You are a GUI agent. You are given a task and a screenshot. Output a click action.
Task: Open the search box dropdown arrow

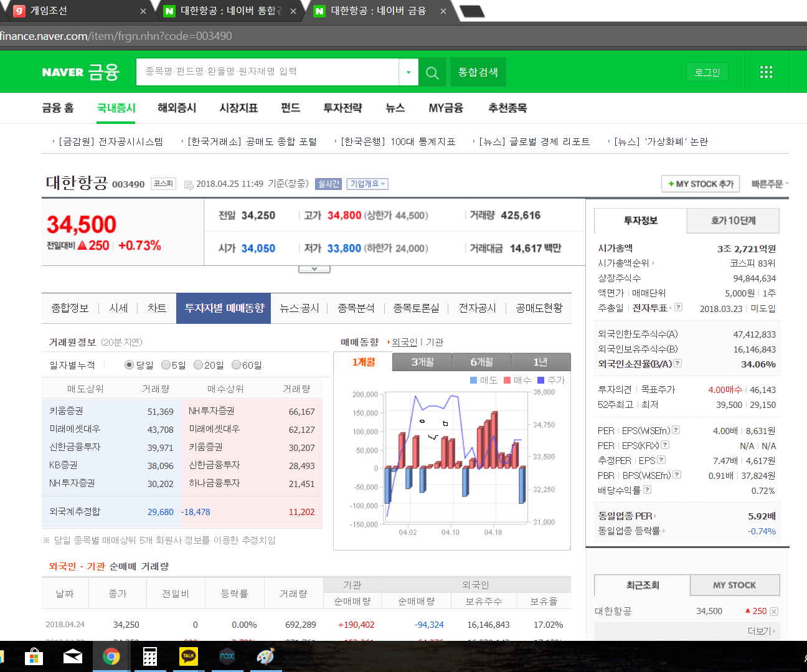(408, 72)
